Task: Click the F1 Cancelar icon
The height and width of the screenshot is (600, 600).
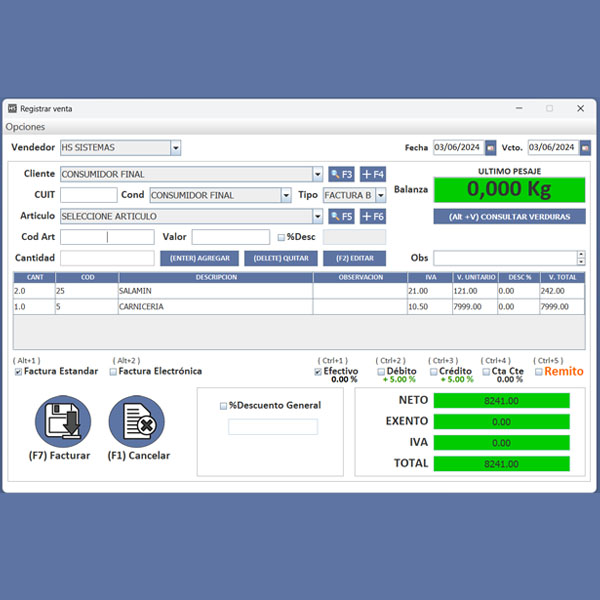Action: point(136,422)
